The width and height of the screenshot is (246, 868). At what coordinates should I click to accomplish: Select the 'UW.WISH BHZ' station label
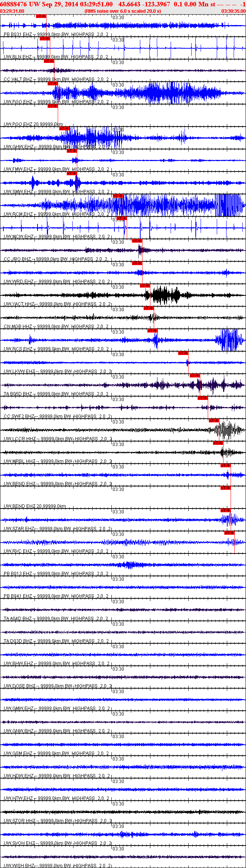pyautogui.click(x=19, y=866)
